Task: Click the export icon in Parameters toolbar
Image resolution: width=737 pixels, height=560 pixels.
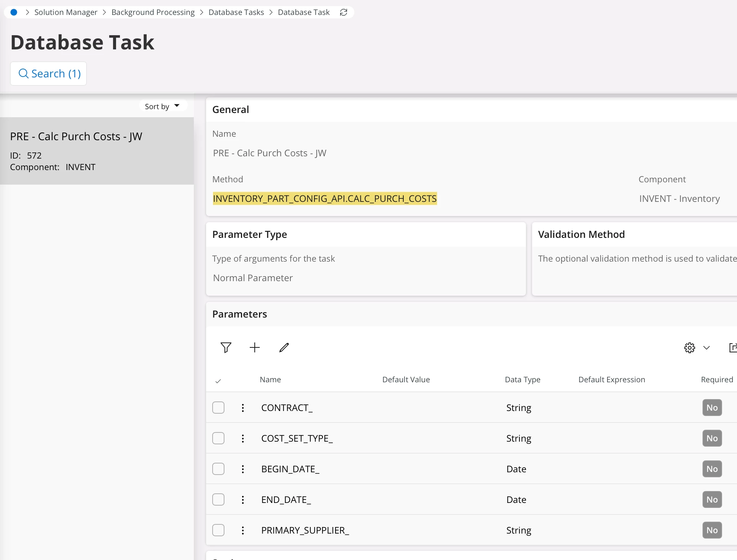Action: (x=732, y=348)
